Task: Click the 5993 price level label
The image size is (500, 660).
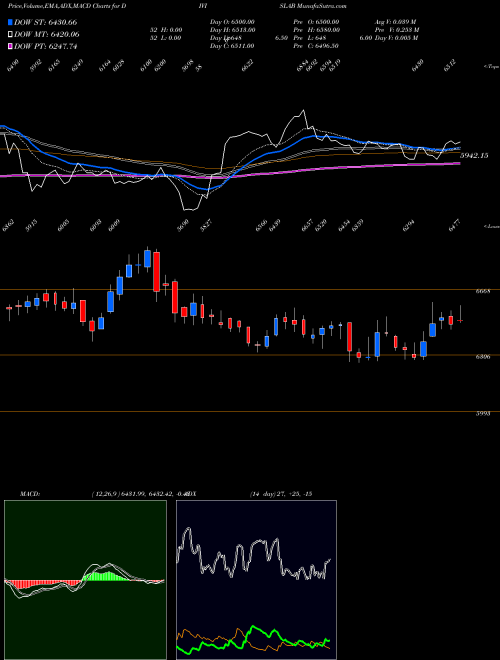Action: click(482, 414)
